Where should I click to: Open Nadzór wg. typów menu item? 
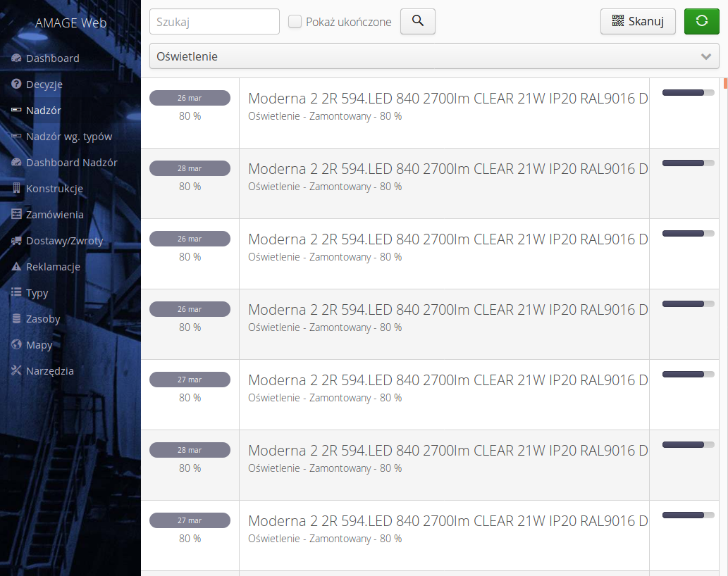[x=68, y=137]
